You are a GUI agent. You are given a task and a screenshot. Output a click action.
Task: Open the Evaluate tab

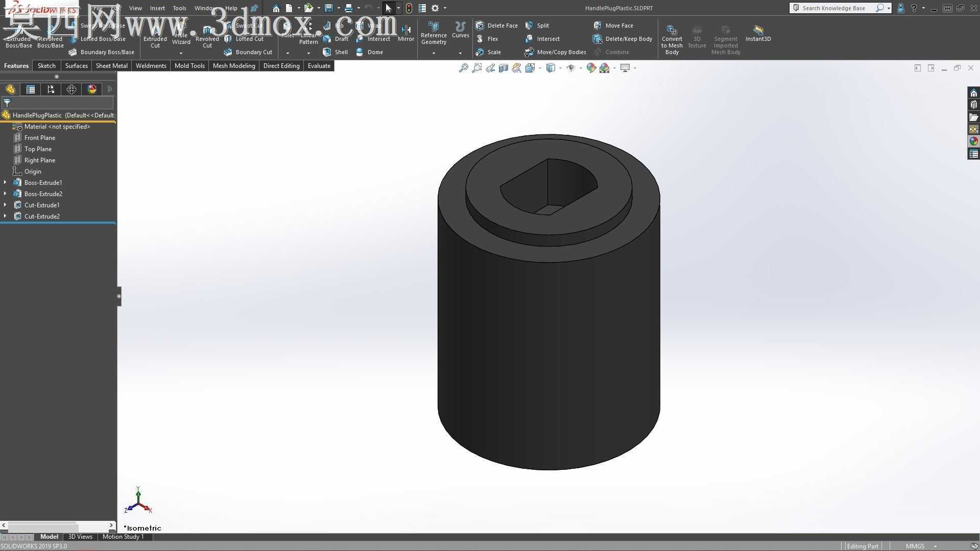pyautogui.click(x=319, y=66)
